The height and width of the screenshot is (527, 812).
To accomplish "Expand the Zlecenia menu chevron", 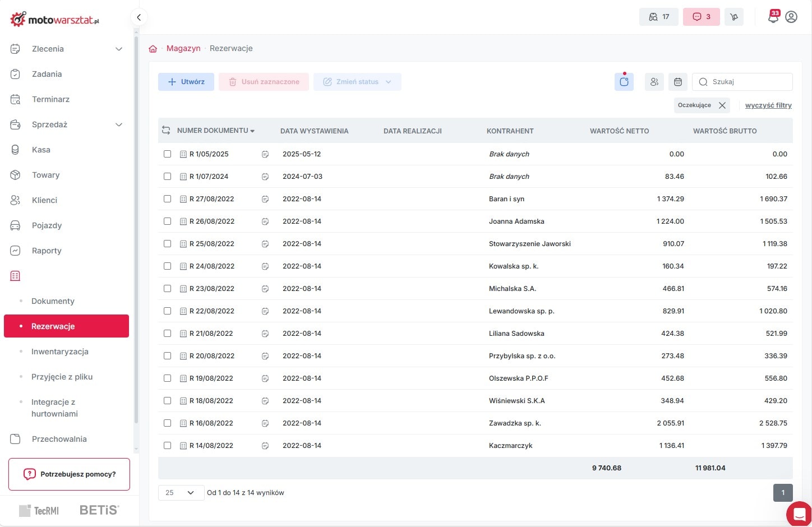I will coord(119,49).
